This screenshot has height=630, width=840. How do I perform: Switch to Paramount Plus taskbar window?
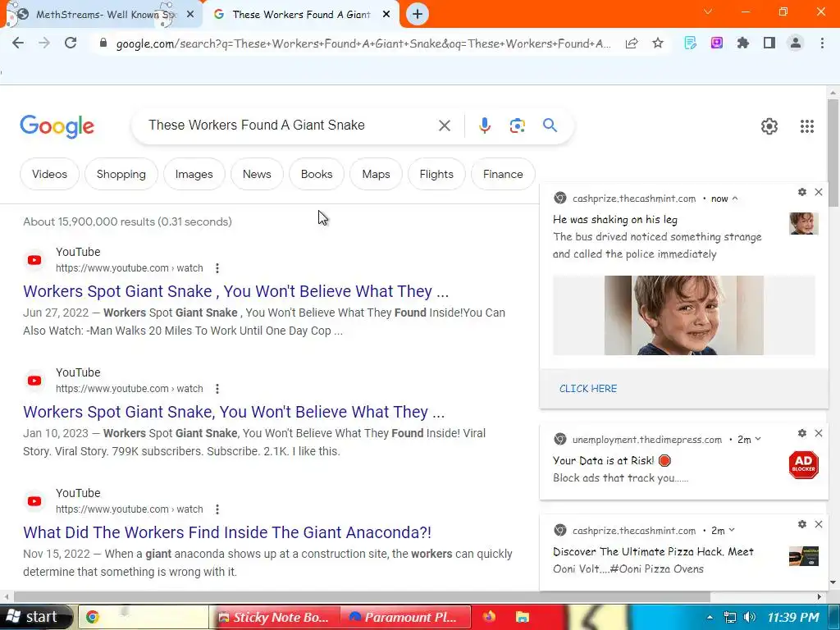(405, 617)
